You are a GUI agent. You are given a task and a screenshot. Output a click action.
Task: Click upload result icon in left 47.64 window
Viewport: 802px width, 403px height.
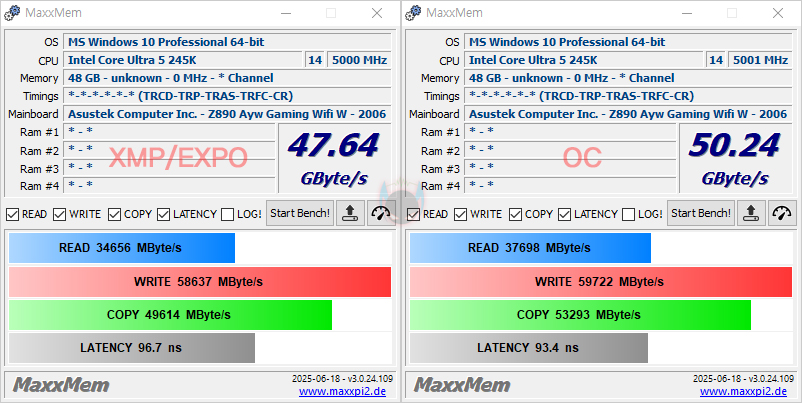[350, 213]
